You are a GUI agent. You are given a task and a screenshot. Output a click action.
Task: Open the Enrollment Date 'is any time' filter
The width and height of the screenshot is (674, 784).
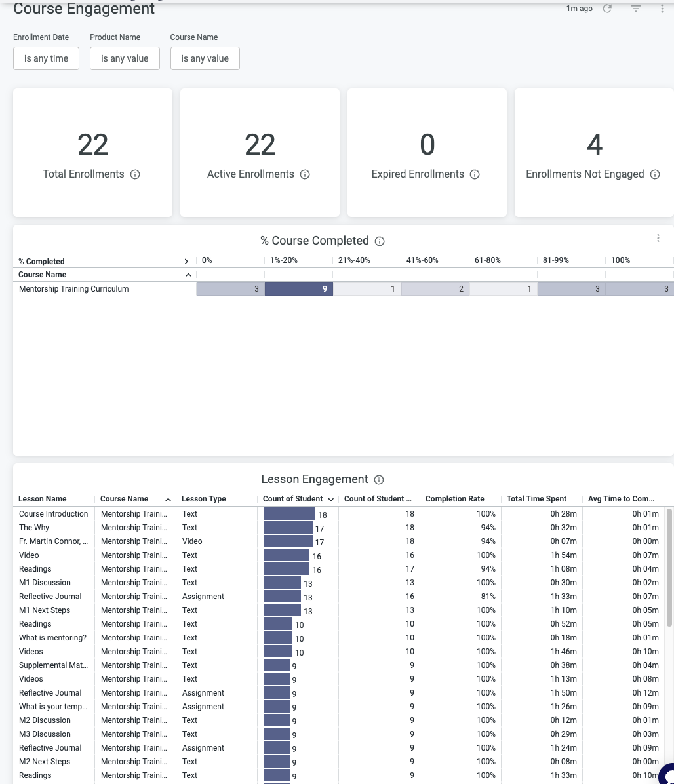click(x=46, y=58)
